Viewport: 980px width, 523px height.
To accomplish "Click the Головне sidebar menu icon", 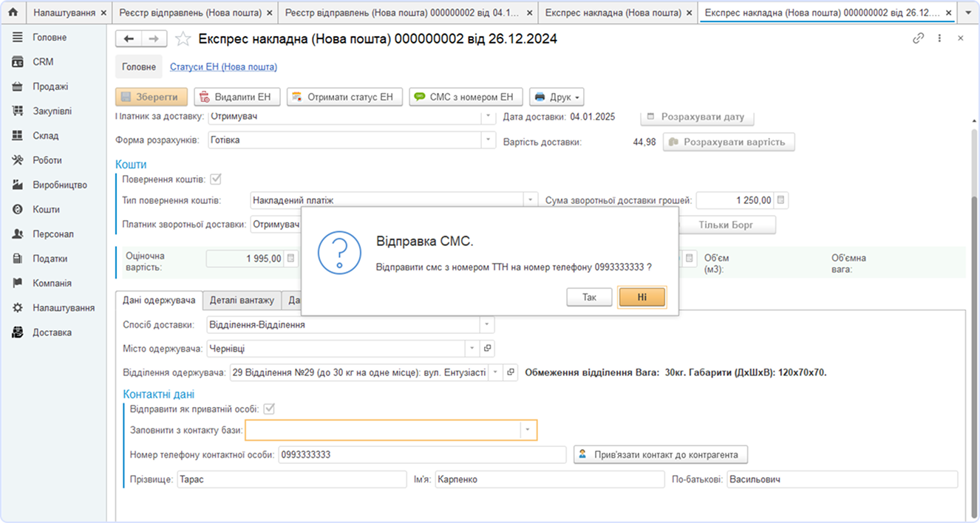I will (18, 38).
